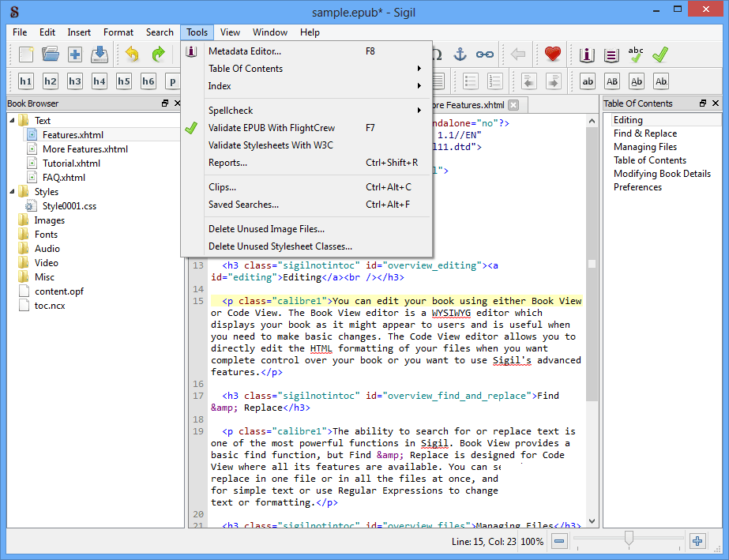
Task: Click the uppercase AB text icon
Action: [612, 81]
